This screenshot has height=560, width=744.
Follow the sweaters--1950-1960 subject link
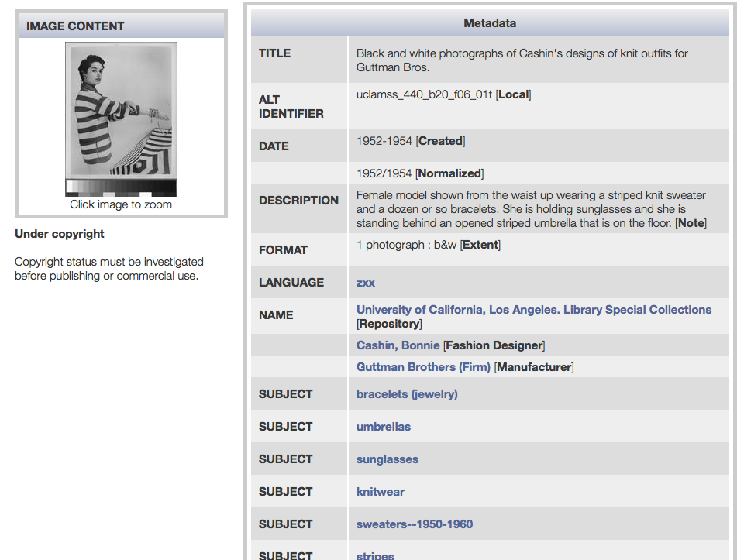[415, 524]
